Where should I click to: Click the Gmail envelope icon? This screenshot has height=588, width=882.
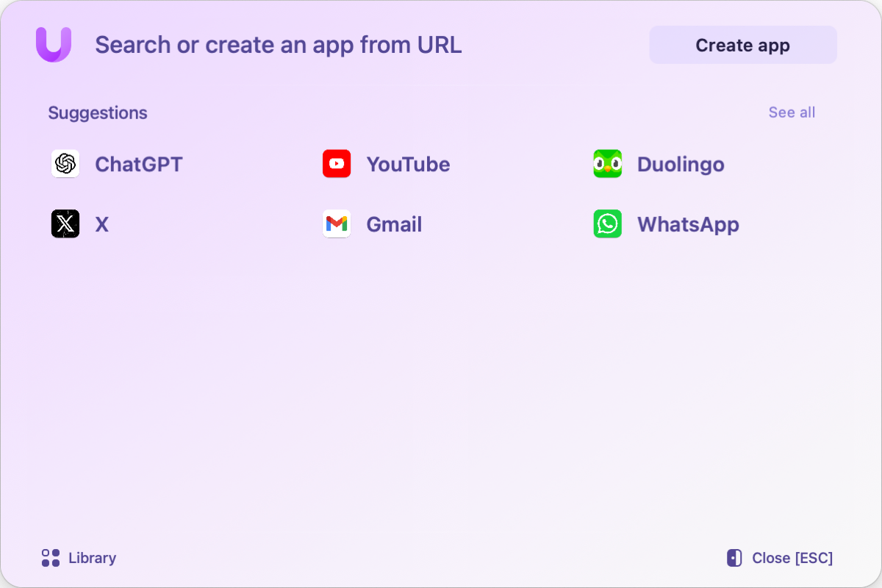click(x=337, y=224)
